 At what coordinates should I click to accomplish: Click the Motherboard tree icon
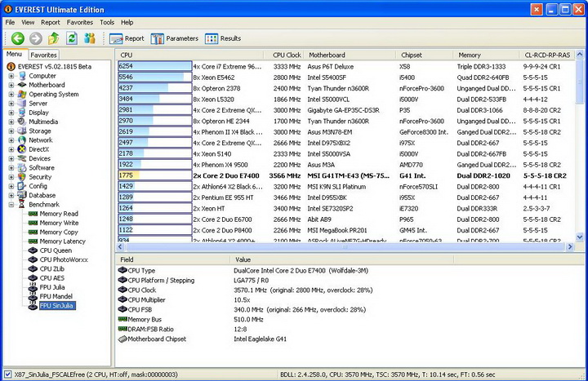(22, 85)
